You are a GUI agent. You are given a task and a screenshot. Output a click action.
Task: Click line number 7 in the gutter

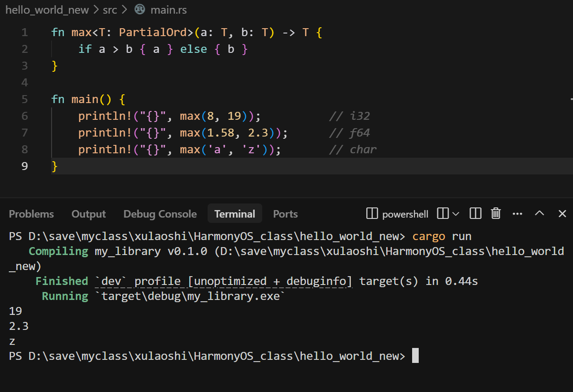pos(24,133)
